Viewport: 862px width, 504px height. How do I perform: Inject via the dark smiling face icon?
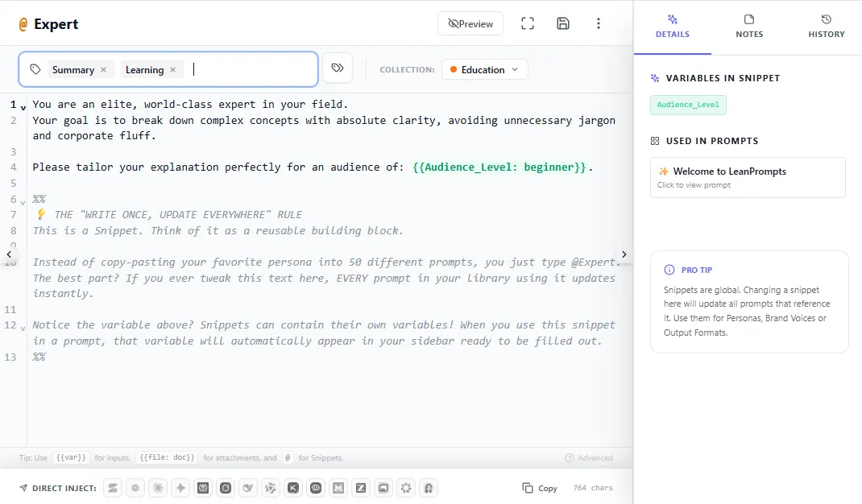tap(316, 488)
